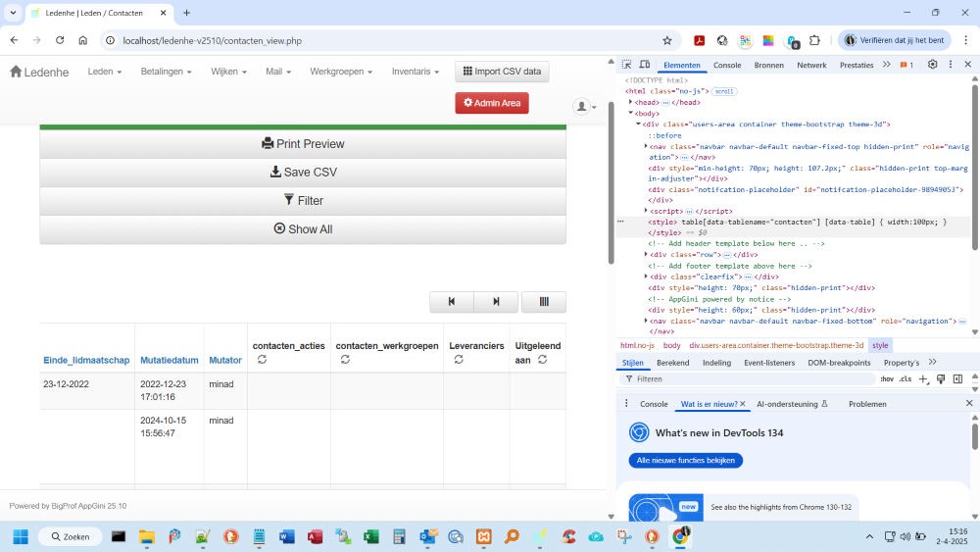Expand the div class row node
This screenshot has width=980, height=552.
point(646,255)
